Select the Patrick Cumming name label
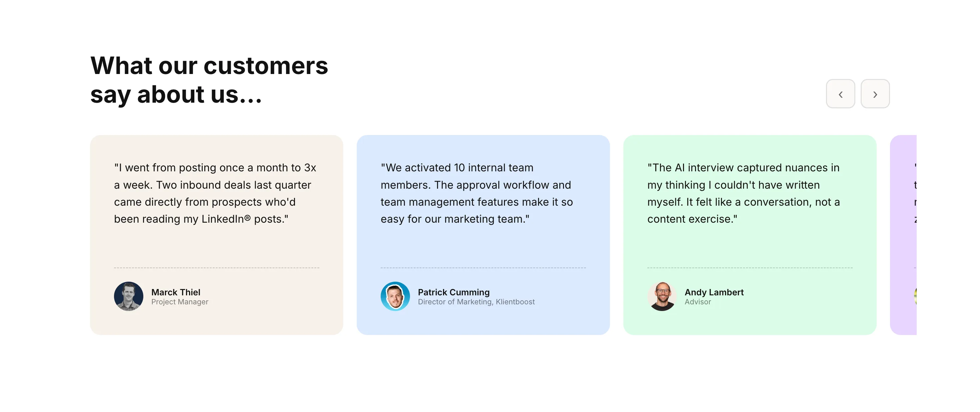Viewport: 980px width, 412px height. pyautogui.click(x=453, y=292)
